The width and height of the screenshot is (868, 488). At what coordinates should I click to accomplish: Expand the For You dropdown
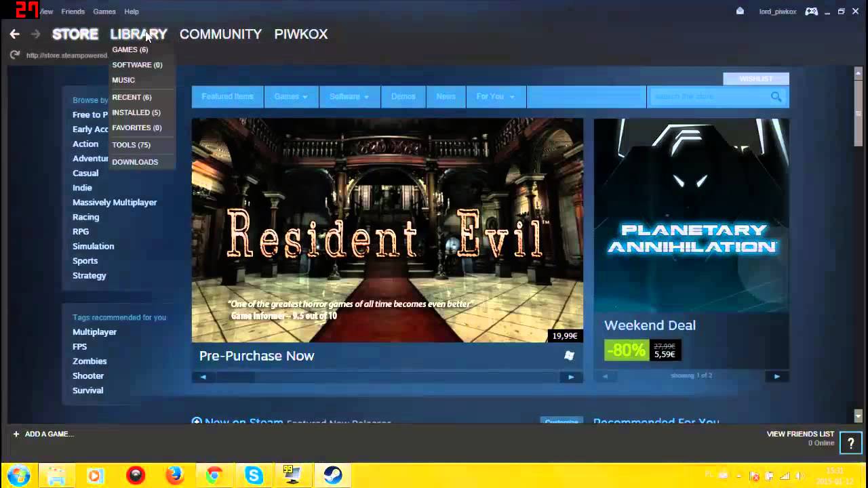click(496, 97)
